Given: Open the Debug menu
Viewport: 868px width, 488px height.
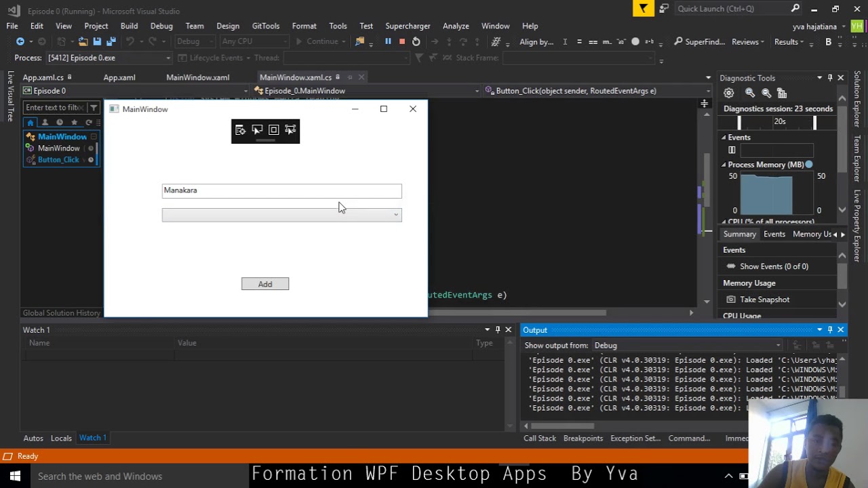Looking at the screenshot, I should (x=161, y=26).
